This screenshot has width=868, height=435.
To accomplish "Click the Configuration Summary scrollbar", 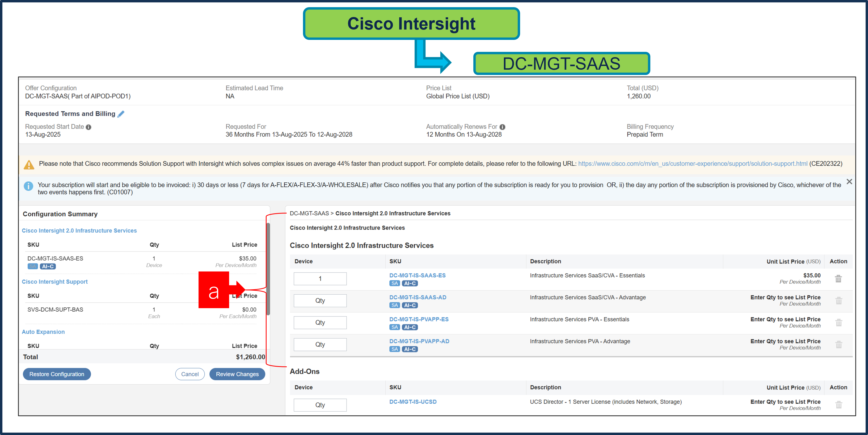I will click(268, 266).
